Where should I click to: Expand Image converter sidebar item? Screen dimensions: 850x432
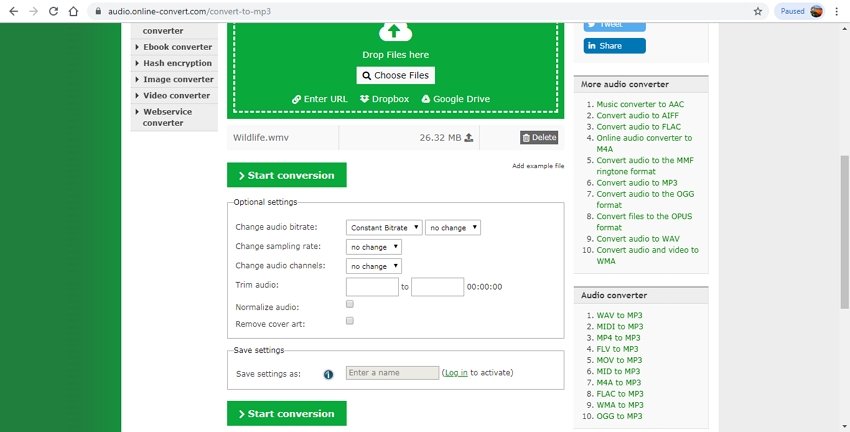coord(174,80)
